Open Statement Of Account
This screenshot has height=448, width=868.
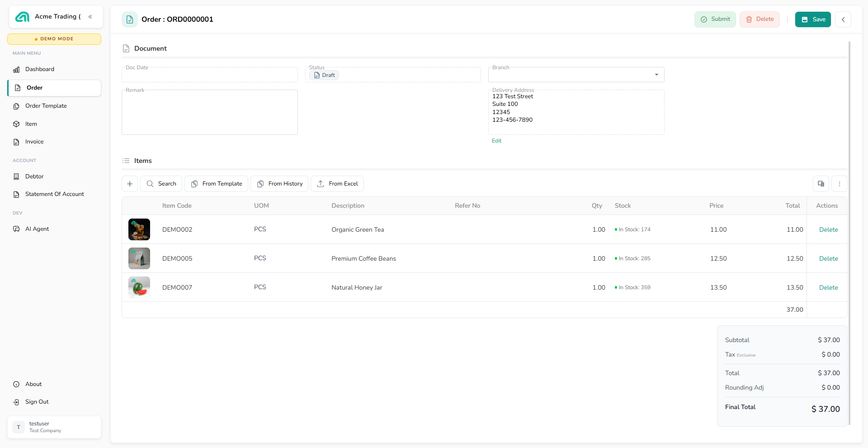pos(54,194)
